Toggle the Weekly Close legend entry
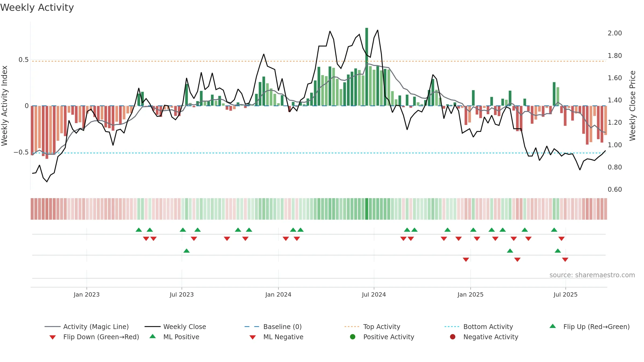The image size is (644, 362). click(175, 327)
